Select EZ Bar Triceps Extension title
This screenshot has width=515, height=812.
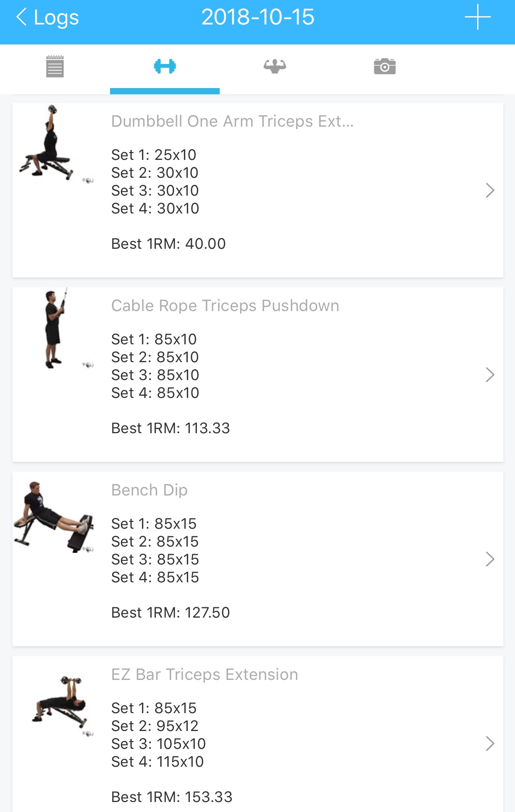tap(205, 675)
